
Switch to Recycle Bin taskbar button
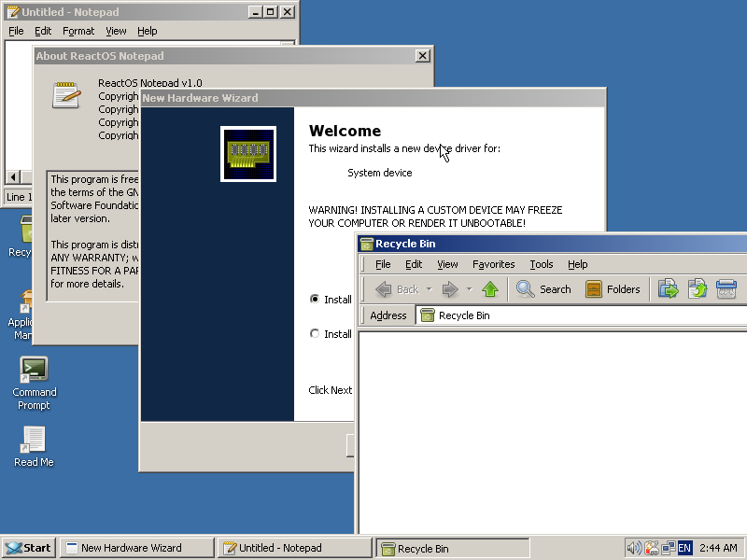(x=453, y=548)
